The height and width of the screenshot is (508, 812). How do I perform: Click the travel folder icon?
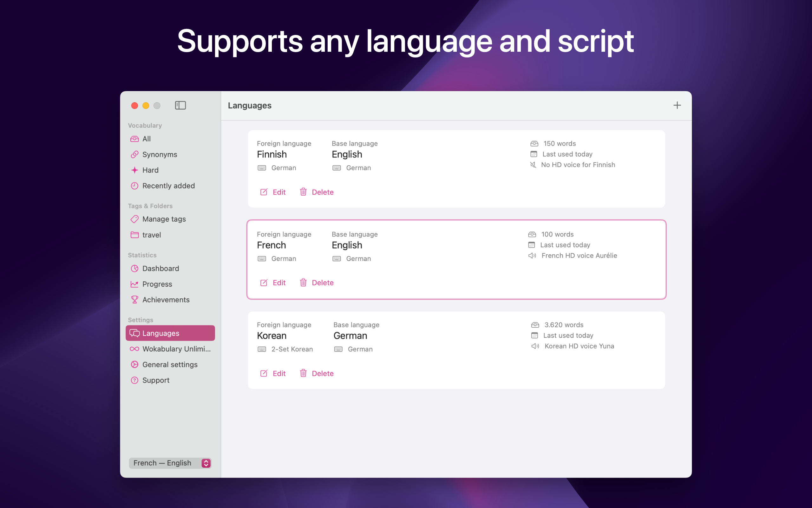click(134, 235)
